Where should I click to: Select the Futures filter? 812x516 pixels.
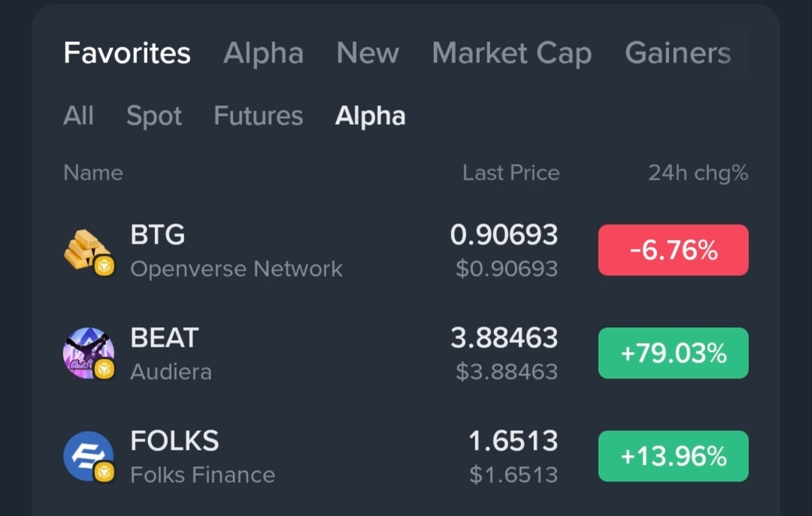(x=258, y=115)
